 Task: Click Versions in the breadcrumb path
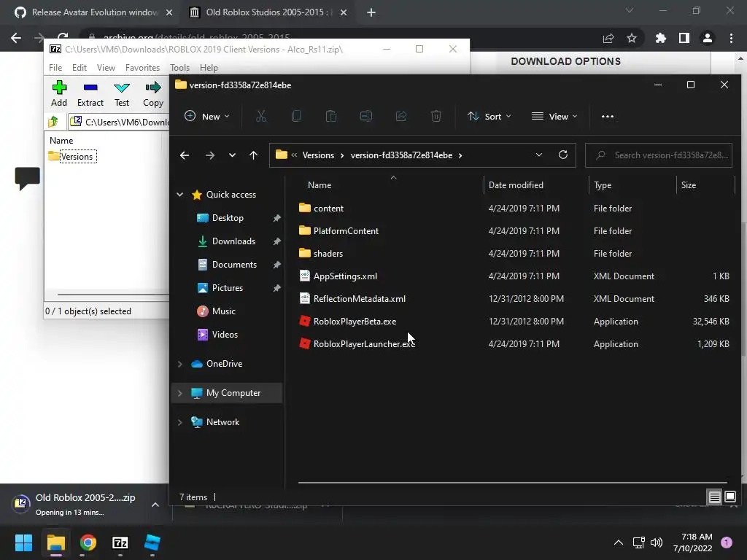[318, 155]
